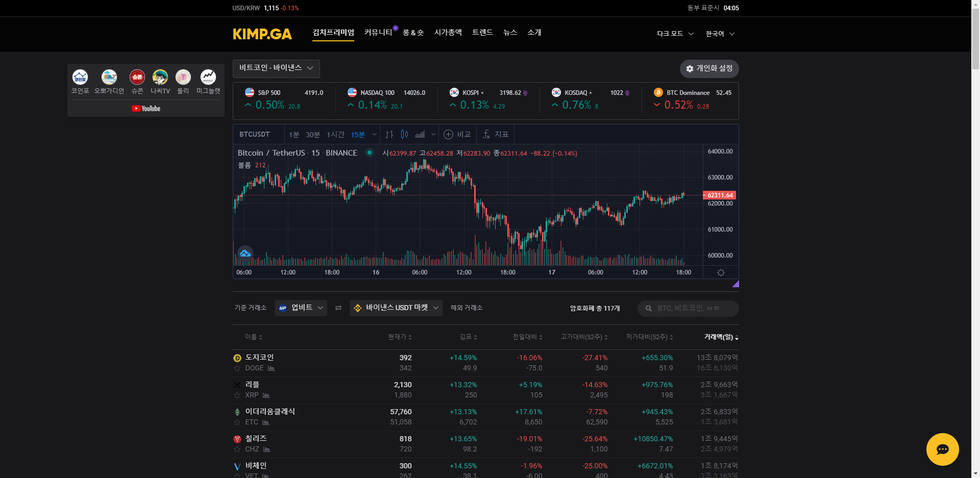Sort table by 이름 column
Screen dimensions: 980x478
tap(253, 337)
